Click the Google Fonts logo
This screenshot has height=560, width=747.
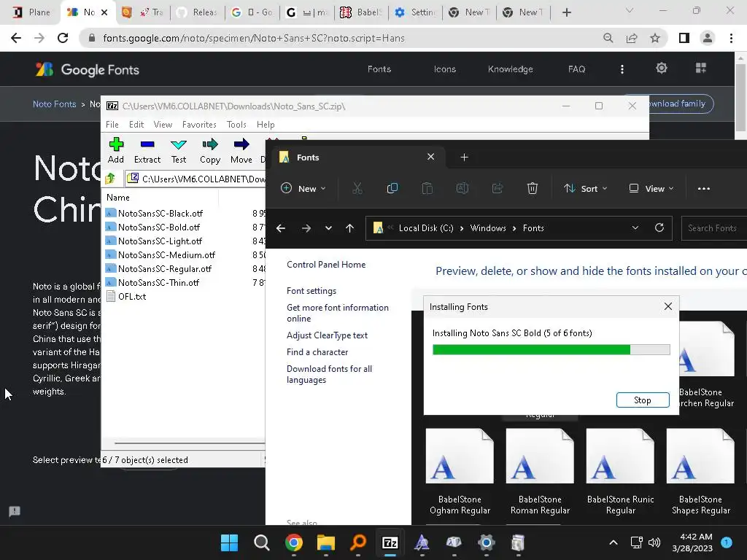tap(88, 69)
